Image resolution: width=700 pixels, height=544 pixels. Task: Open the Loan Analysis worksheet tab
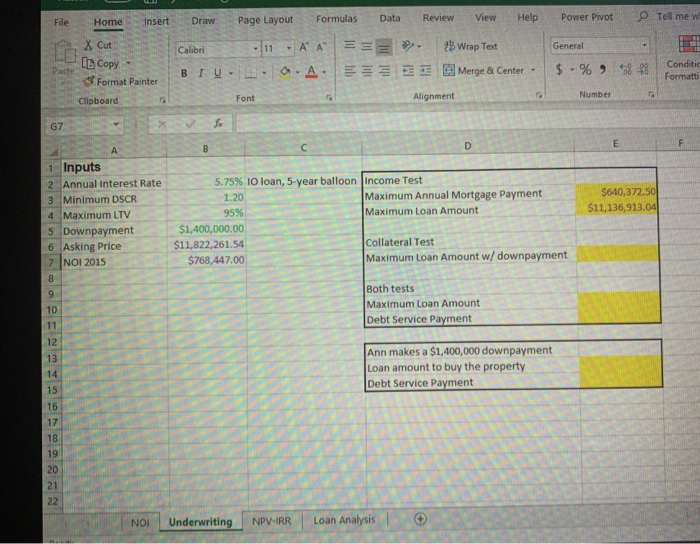344,520
